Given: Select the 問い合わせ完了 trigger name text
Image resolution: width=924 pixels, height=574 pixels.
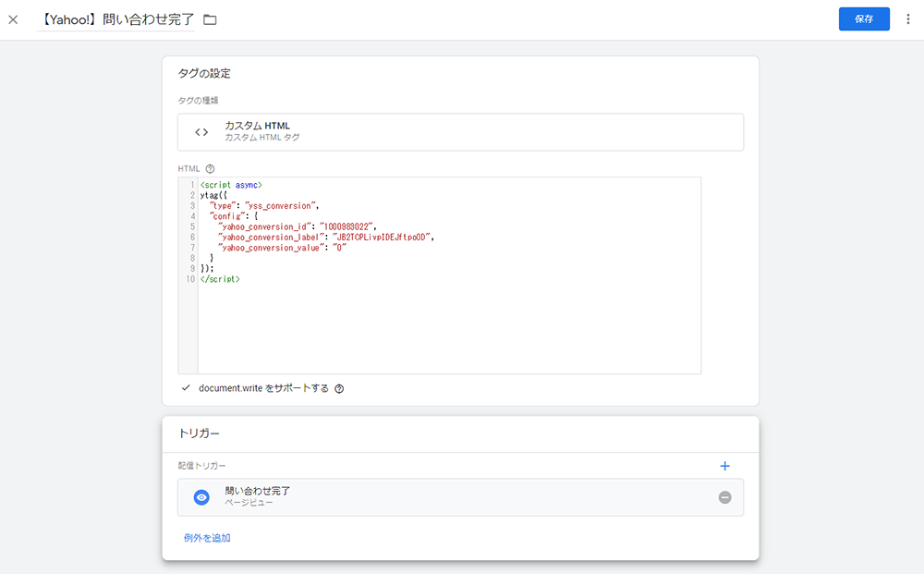Looking at the screenshot, I should tap(258, 491).
